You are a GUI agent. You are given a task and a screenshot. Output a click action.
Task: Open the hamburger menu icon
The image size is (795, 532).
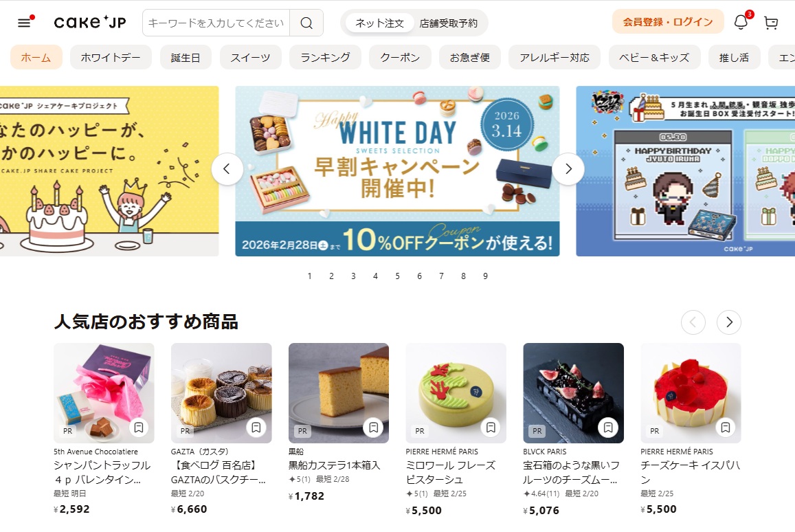[x=24, y=23]
